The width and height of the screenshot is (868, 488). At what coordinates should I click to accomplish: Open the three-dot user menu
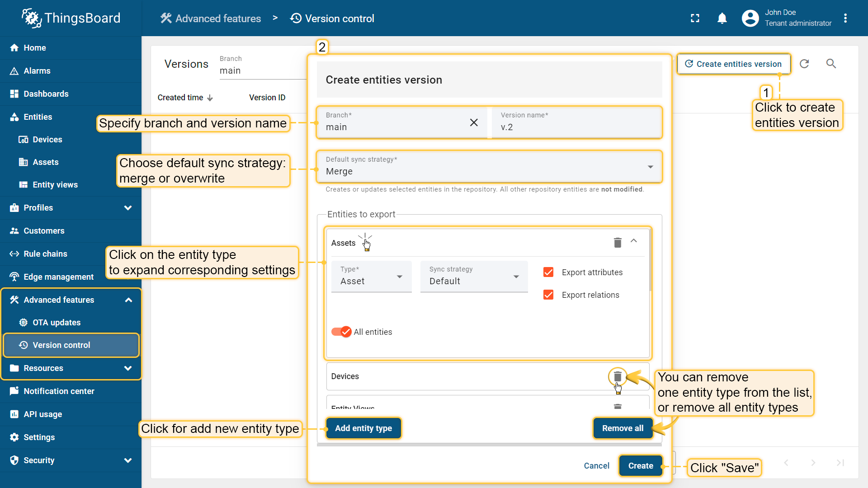[845, 19]
